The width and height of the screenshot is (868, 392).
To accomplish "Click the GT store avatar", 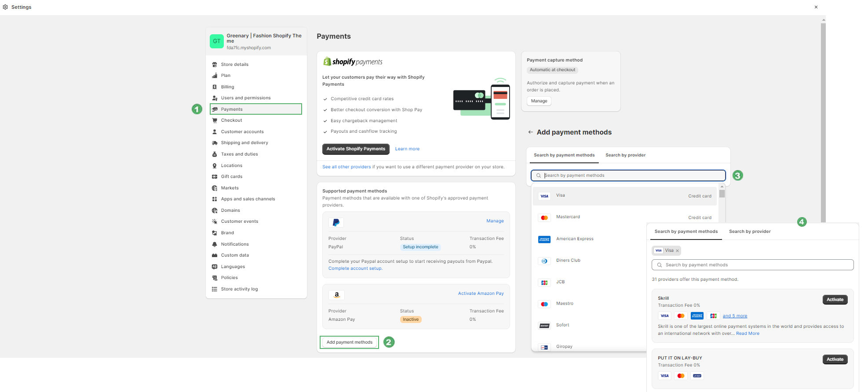I will (217, 41).
